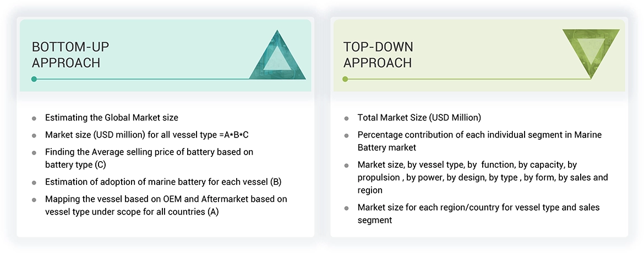The width and height of the screenshot is (644, 253).
Task: Click the bullet beside 'Estimation of adoption'
Action: pyautogui.click(x=34, y=182)
